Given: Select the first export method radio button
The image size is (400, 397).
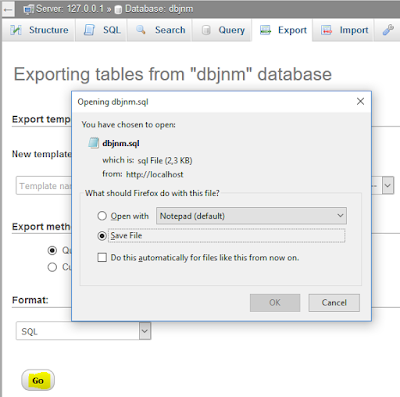Looking at the screenshot, I should [52, 250].
